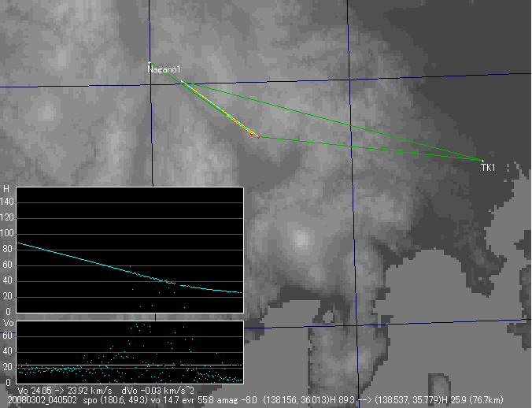Click the height versus time graph panel
The image size is (532, 408).
click(130, 250)
